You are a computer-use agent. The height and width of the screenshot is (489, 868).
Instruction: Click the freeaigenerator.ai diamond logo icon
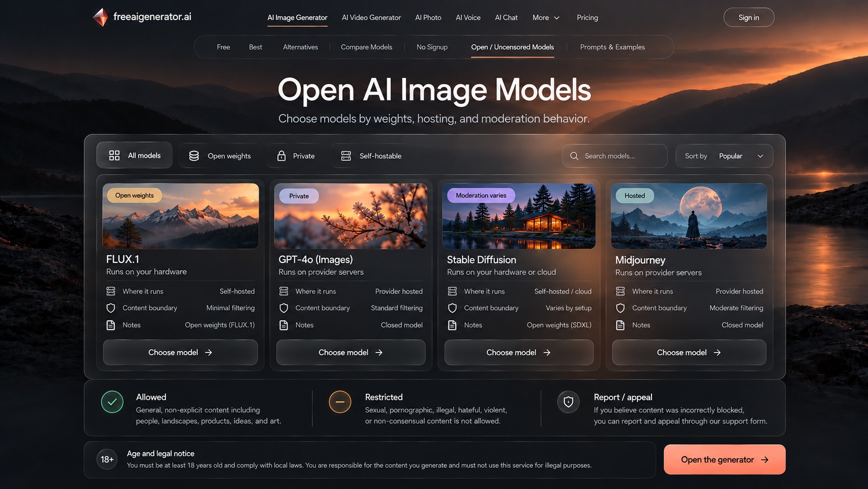(x=100, y=17)
